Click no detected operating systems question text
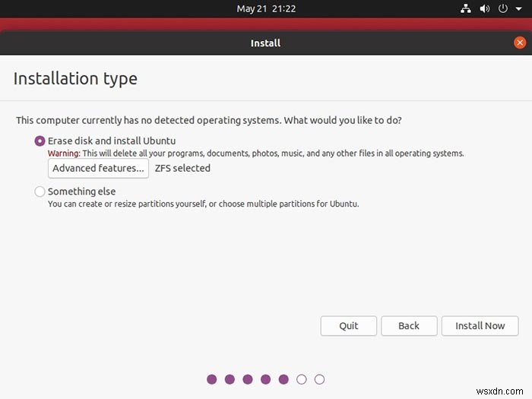532x399 pixels. click(209, 120)
